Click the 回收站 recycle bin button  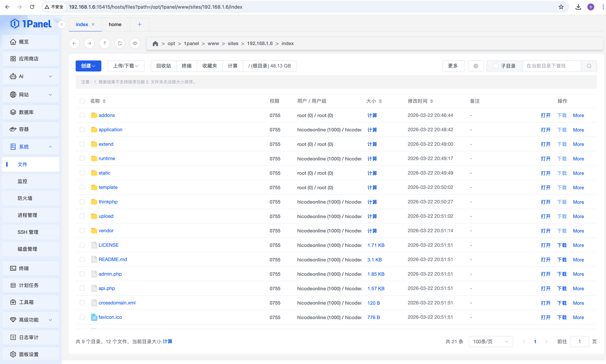pos(163,66)
